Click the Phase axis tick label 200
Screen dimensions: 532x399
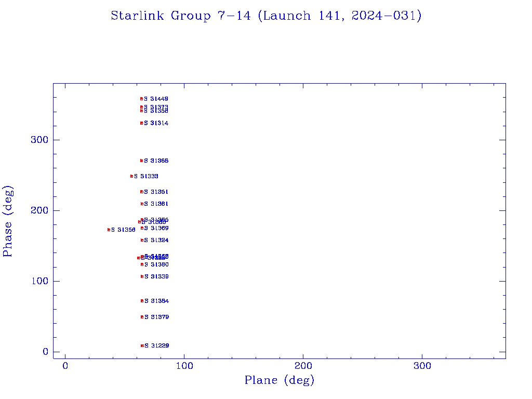coord(39,211)
